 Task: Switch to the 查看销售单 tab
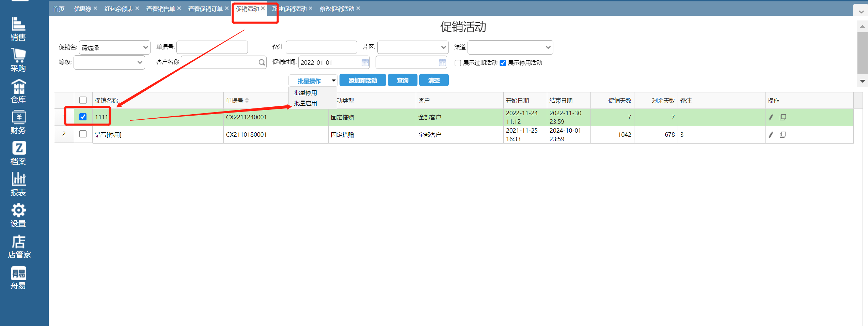pyautogui.click(x=161, y=9)
